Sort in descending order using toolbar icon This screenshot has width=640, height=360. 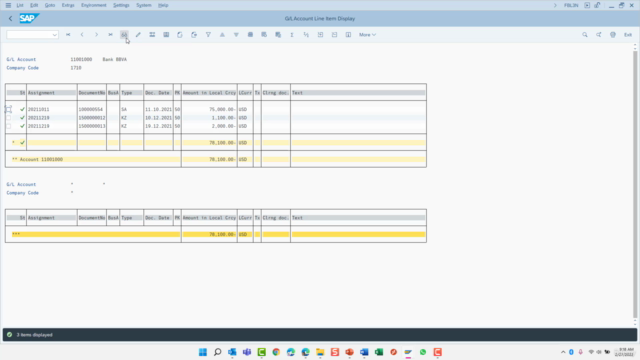tap(236, 35)
